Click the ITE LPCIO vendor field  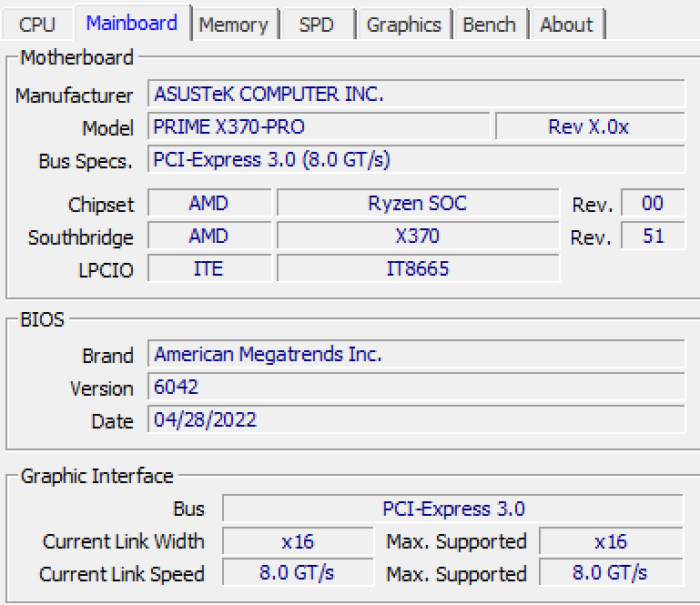[209, 268]
